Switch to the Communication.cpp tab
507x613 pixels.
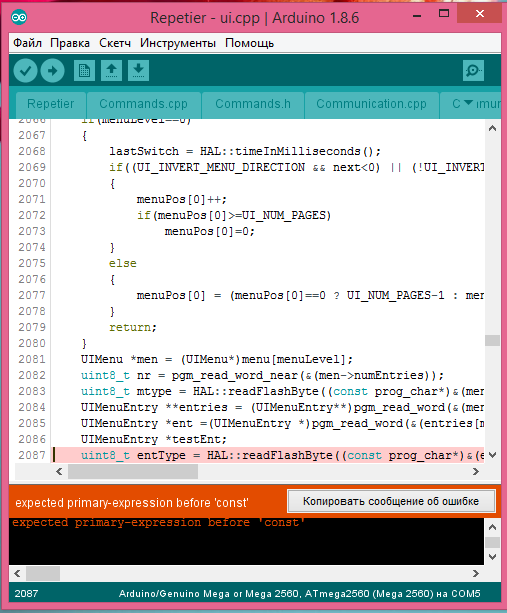click(371, 104)
